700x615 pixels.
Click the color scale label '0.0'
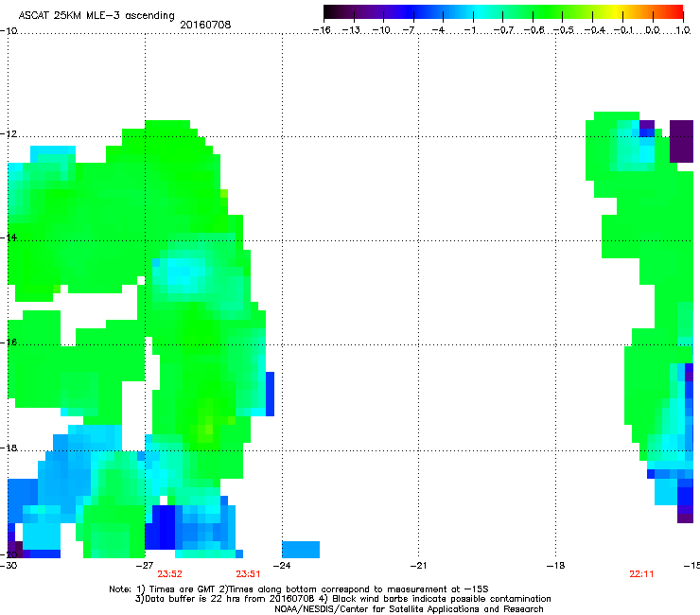tap(653, 30)
